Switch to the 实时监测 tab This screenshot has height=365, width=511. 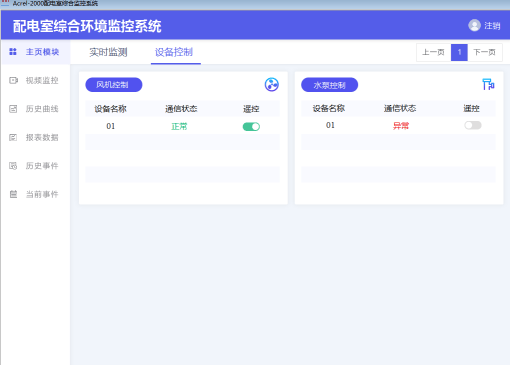[108, 52]
